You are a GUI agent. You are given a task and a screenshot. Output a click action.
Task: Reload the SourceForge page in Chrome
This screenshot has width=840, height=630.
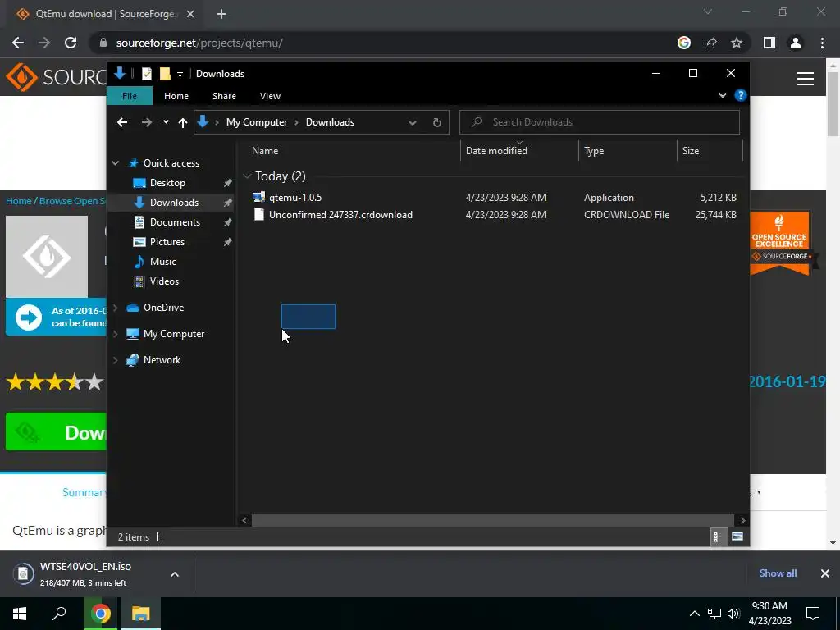pos(71,43)
